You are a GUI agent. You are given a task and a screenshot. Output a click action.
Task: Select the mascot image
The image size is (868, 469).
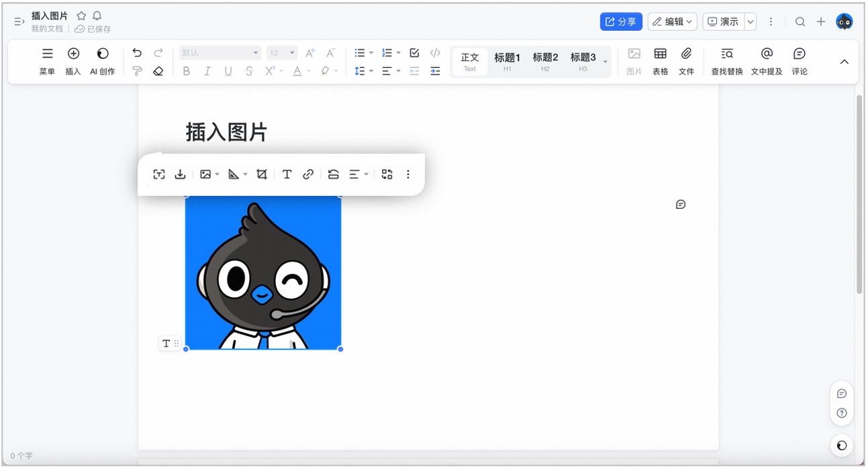pos(263,272)
